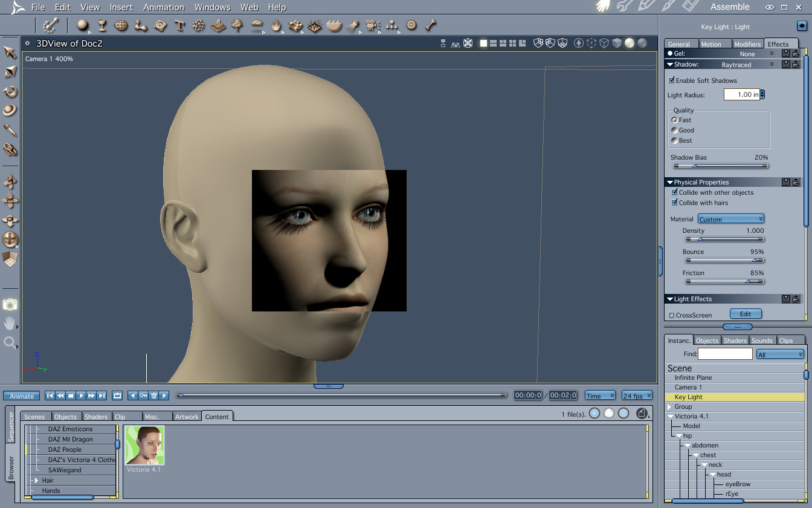The image size is (812, 508).
Task: Select the Text tool in the top toolbar
Action: (x=179, y=25)
